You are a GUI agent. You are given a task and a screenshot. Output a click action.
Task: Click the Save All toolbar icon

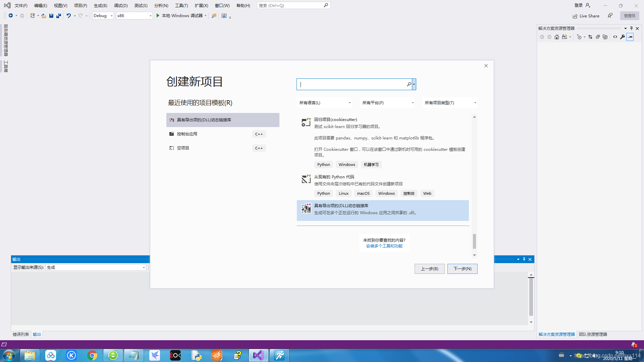pyautogui.click(x=59, y=16)
